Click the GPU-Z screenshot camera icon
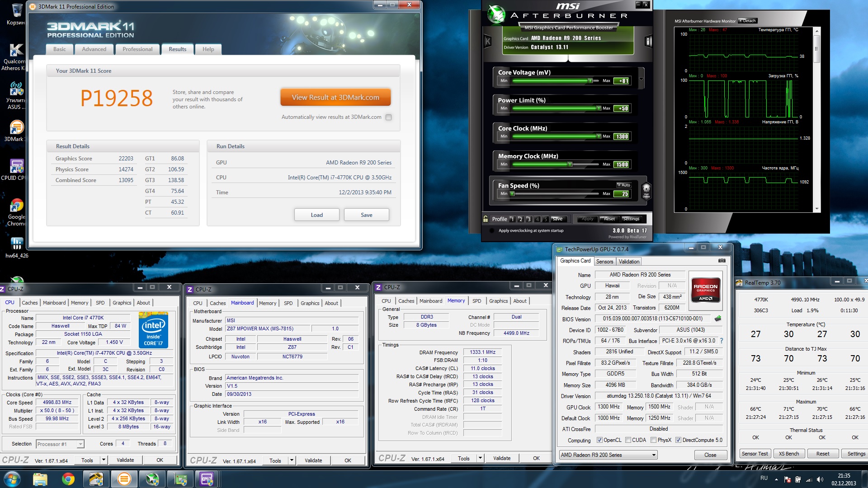This screenshot has width=868, height=488. (x=722, y=261)
